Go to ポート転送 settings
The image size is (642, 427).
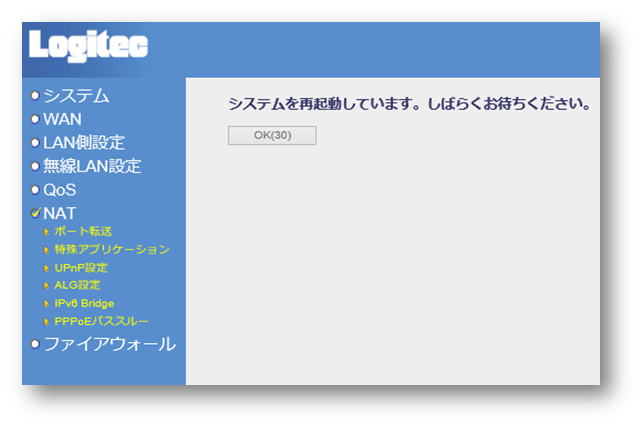(x=83, y=231)
